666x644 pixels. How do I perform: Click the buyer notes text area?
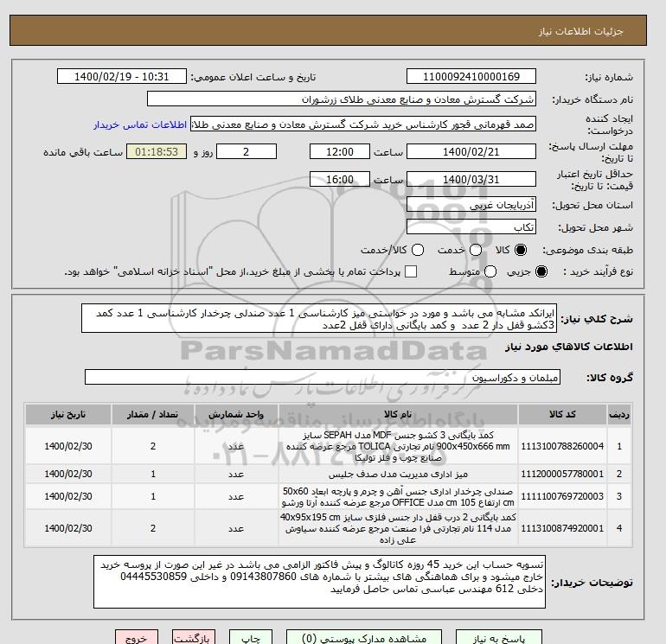pyautogui.click(x=319, y=582)
